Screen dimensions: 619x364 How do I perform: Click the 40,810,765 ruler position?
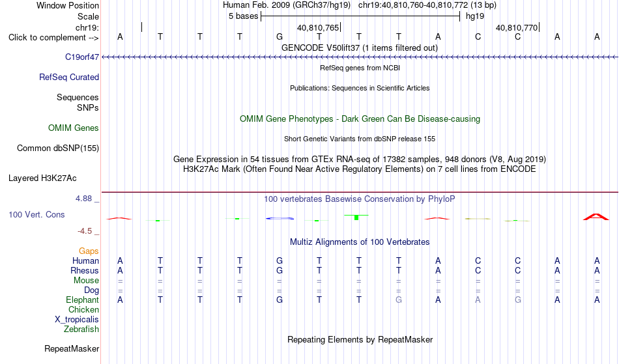(x=318, y=27)
